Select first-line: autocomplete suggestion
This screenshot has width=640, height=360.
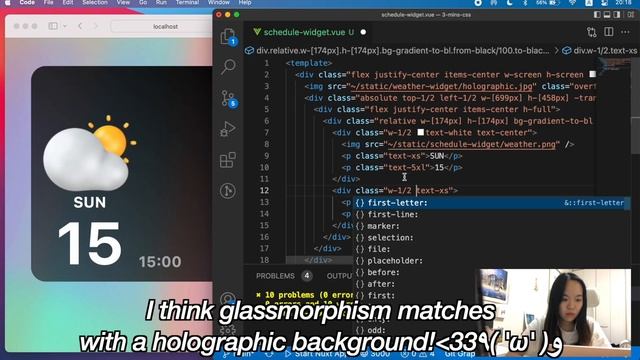pyautogui.click(x=491, y=214)
